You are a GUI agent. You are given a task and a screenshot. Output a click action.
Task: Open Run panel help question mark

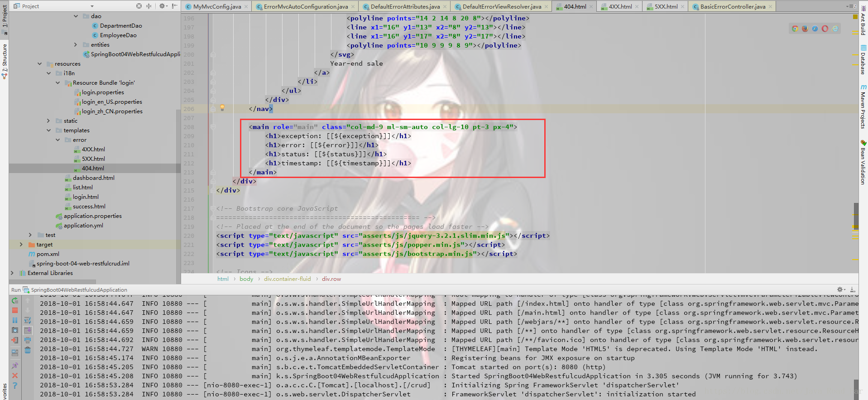tap(15, 386)
